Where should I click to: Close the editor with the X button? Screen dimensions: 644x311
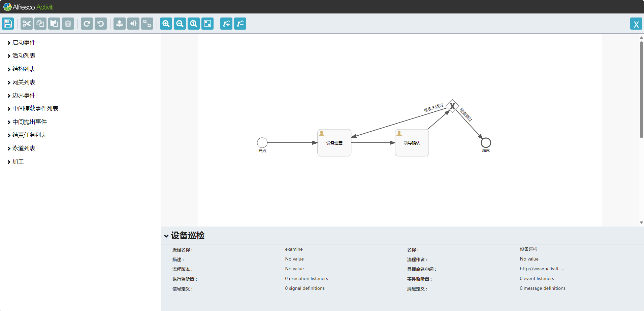coord(636,24)
